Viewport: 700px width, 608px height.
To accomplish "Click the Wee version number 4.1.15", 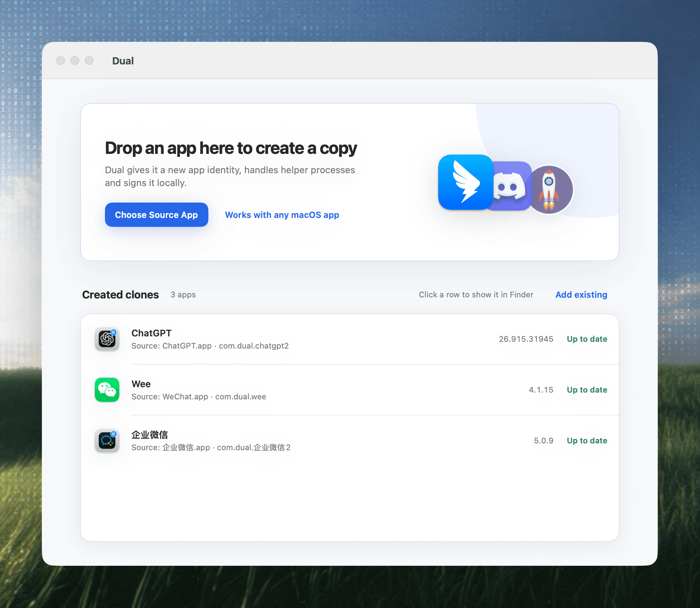I will point(541,390).
